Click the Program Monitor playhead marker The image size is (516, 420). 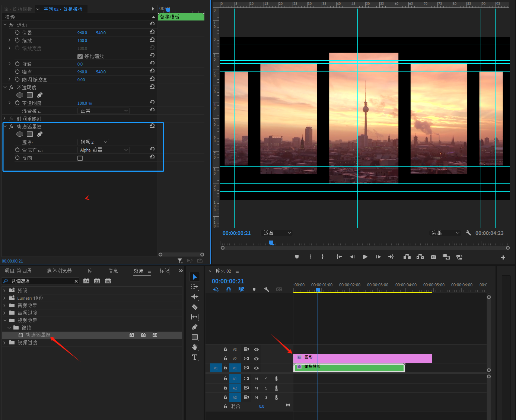point(271,243)
